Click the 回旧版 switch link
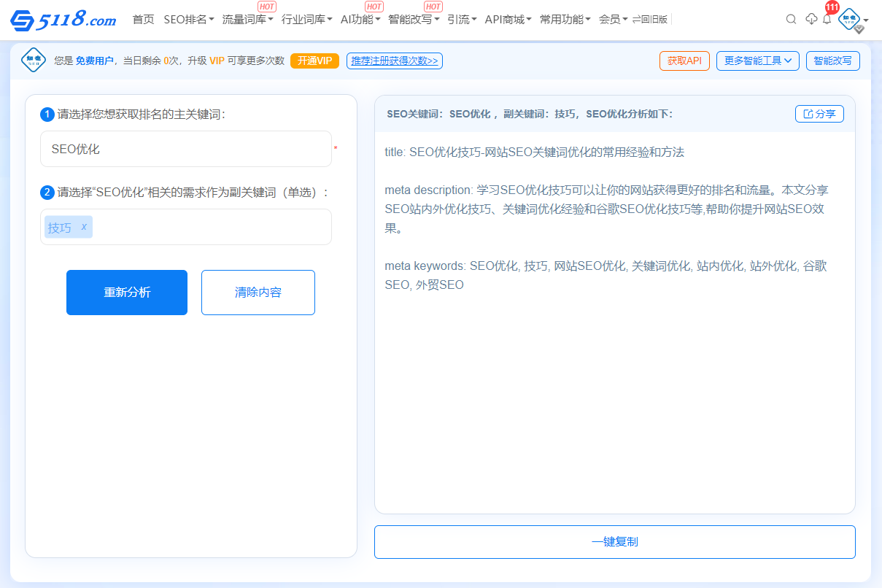This screenshot has height=588, width=882. (649, 20)
